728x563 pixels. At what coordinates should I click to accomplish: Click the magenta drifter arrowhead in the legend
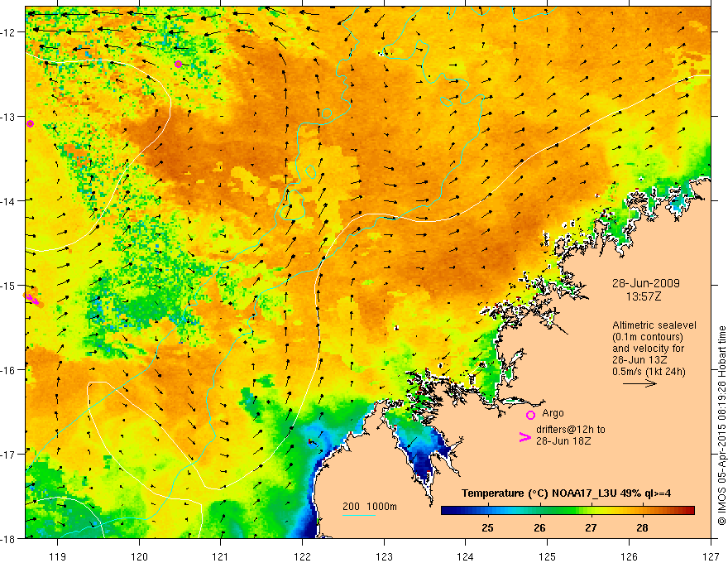(524, 437)
